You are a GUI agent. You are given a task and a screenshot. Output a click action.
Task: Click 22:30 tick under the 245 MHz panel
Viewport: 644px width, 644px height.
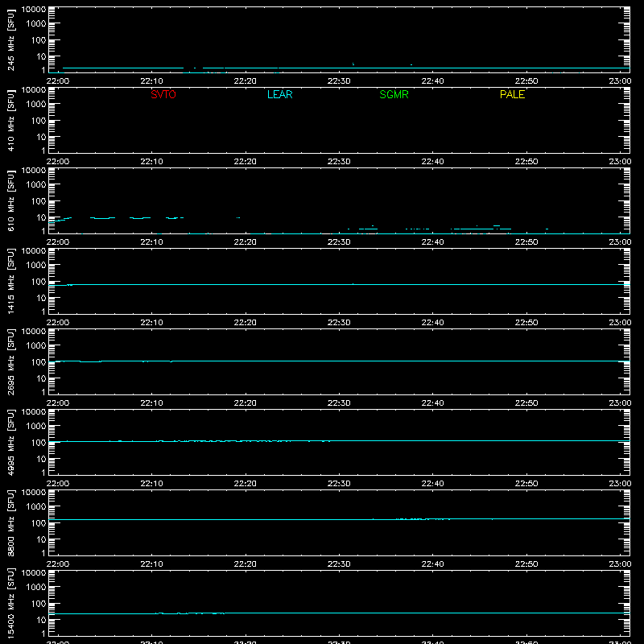click(x=339, y=81)
